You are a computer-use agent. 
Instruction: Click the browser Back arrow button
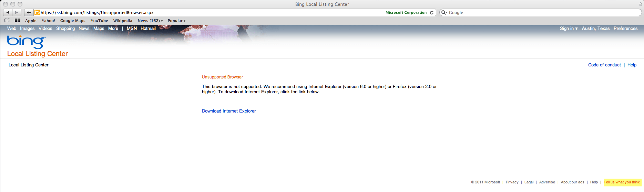[8, 12]
